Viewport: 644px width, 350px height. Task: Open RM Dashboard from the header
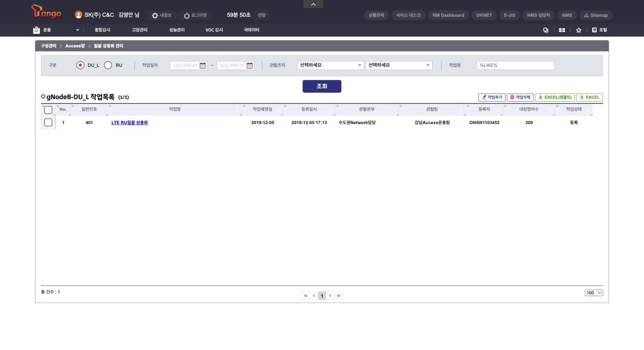click(448, 15)
